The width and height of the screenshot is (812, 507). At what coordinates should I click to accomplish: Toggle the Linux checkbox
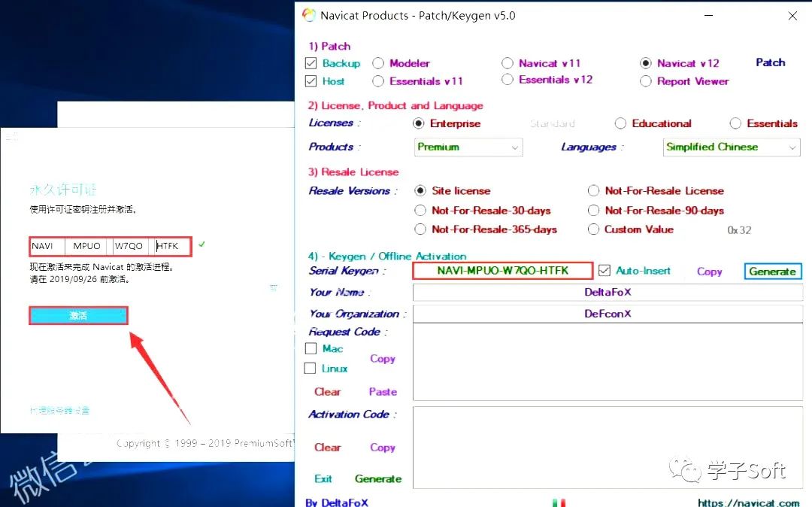click(311, 368)
